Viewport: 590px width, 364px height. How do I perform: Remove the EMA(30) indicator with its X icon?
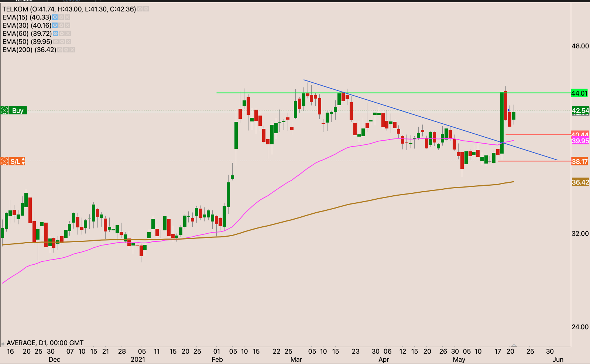tap(67, 25)
